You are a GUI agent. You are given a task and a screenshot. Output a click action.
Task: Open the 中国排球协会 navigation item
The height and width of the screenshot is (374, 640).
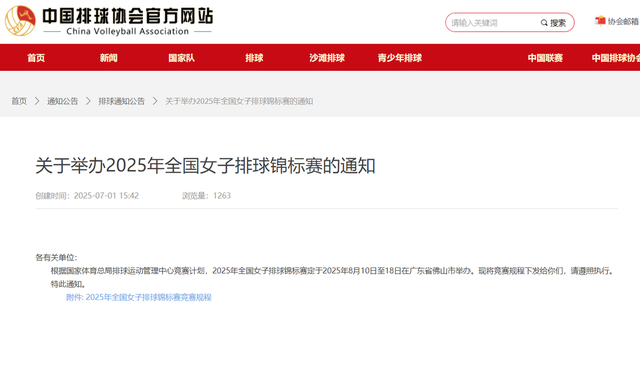[x=616, y=58]
